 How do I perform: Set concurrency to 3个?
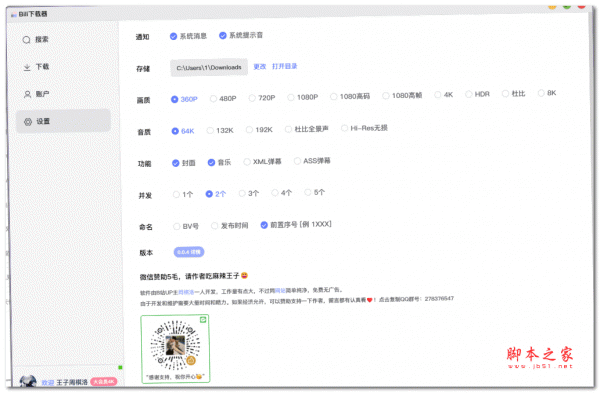click(x=249, y=193)
